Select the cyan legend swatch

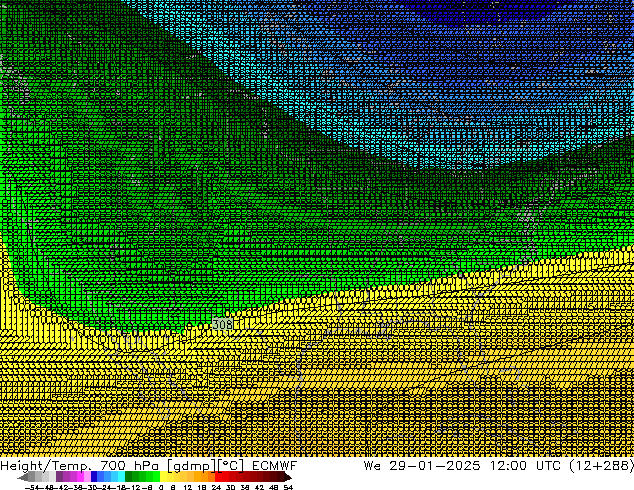[121, 476]
